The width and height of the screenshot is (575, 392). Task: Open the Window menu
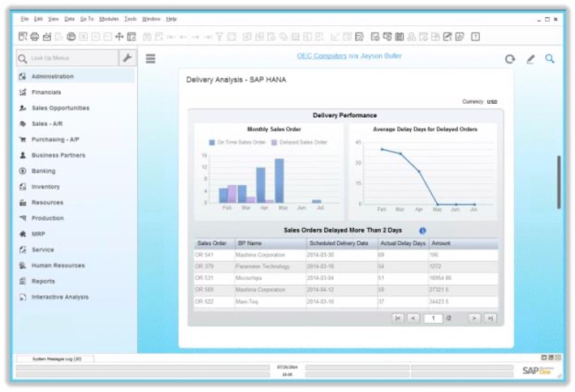(x=151, y=19)
